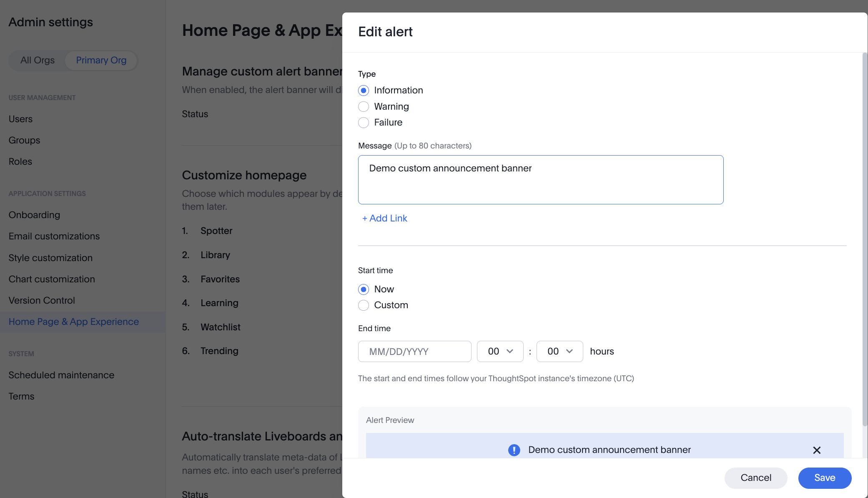Click the alert message text box
Viewport: 868px width, 498px height.
(540, 179)
